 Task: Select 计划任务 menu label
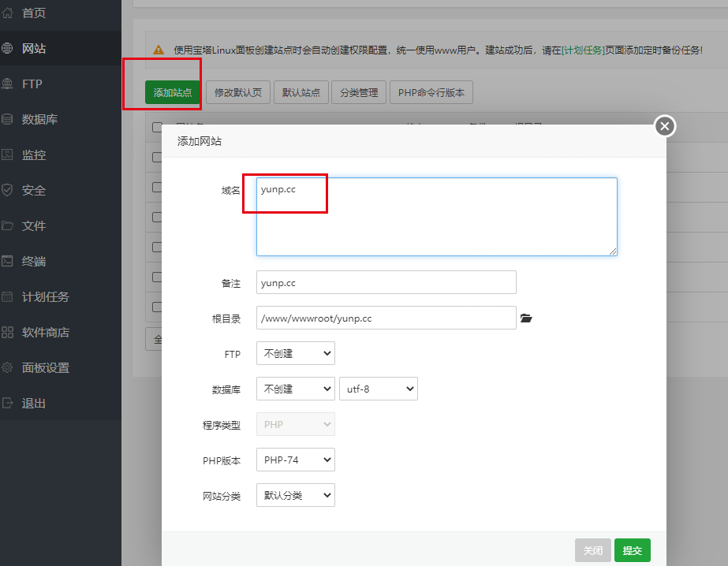[46, 297]
